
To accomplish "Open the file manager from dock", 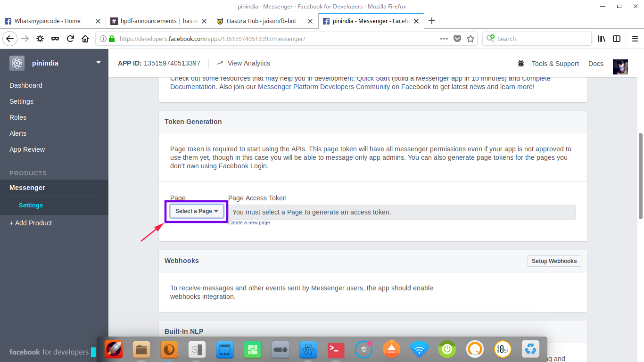I will [x=141, y=349].
